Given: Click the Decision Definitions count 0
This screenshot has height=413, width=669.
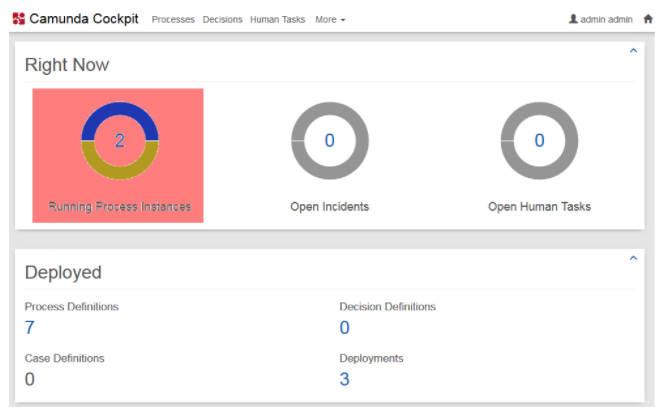Looking at the screenshot, I should (x=345, y=328).
